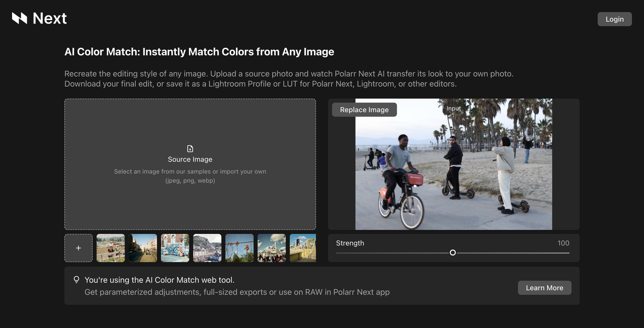This screenshot has width=644, height=328.
Task: Click the 'Strength' label
Action: click(350, 243)
